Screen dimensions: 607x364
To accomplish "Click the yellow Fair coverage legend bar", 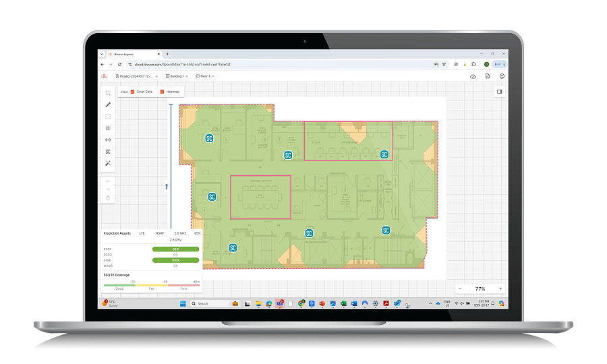I will [x=151, y=285].
